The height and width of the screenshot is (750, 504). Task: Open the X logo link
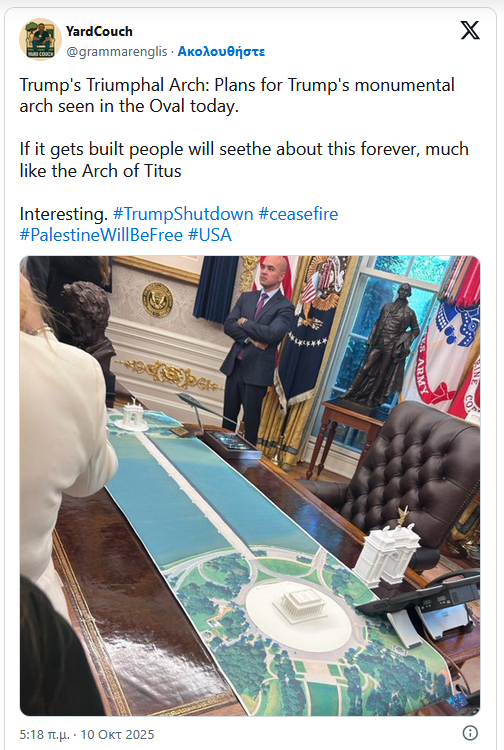470,30
